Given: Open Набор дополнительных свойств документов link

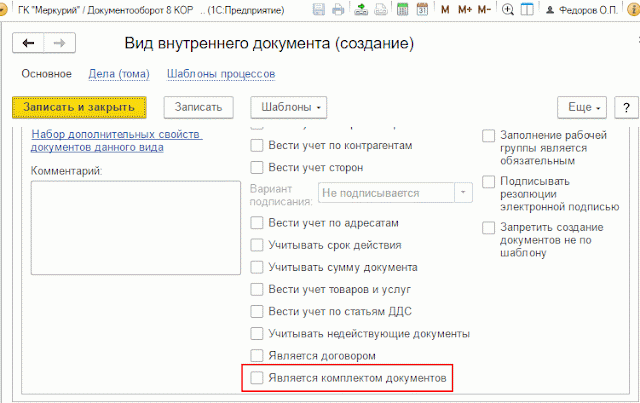Looking at the screenshot, I should [116, 140].
